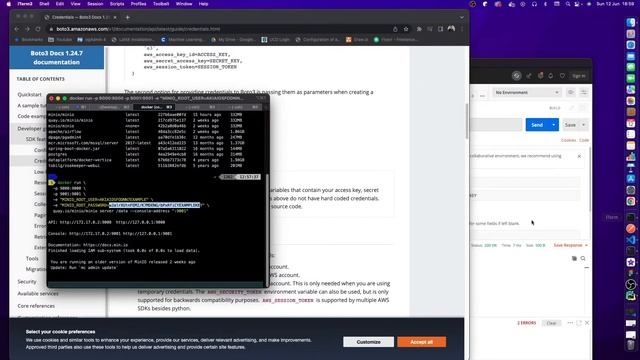Screen dimensions: 640x360
Task: Open the browser profile avatar
Action: 451,29
